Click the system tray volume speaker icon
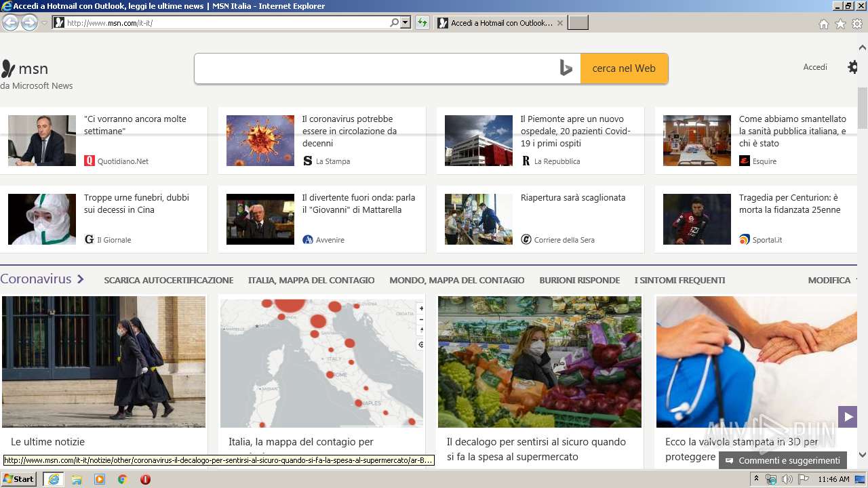Image resolution: width=868 pixels, height=488 pixels. 787,479
